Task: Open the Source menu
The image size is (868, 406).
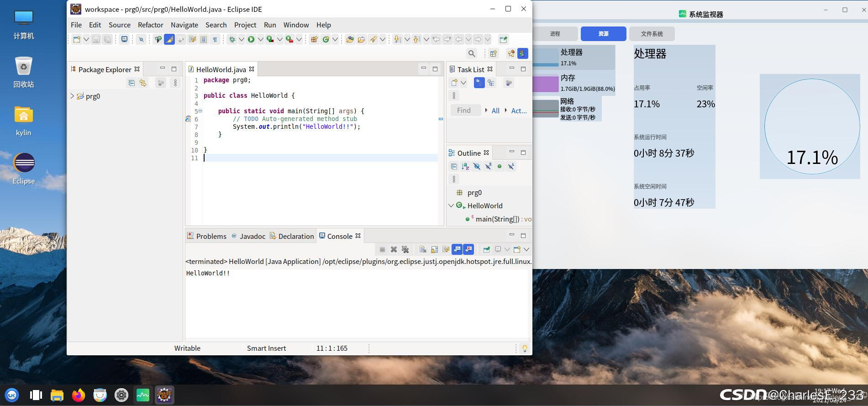Action: click(x=120, y=25)
